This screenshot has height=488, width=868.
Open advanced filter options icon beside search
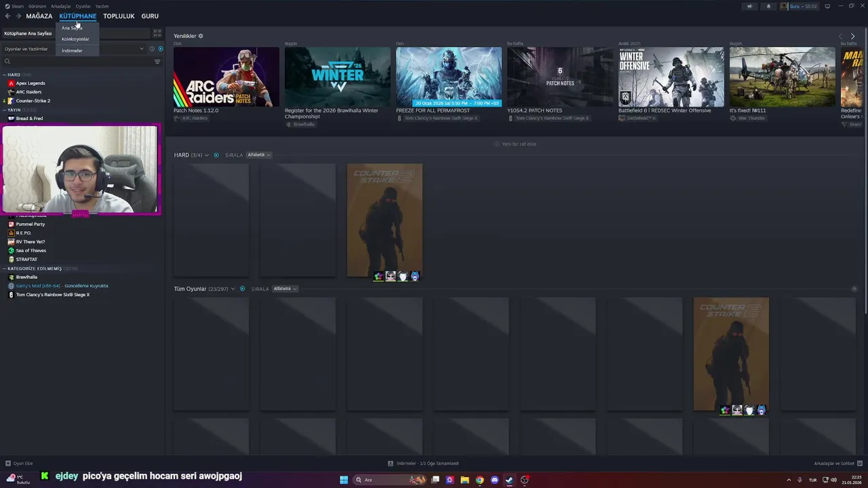157,62
